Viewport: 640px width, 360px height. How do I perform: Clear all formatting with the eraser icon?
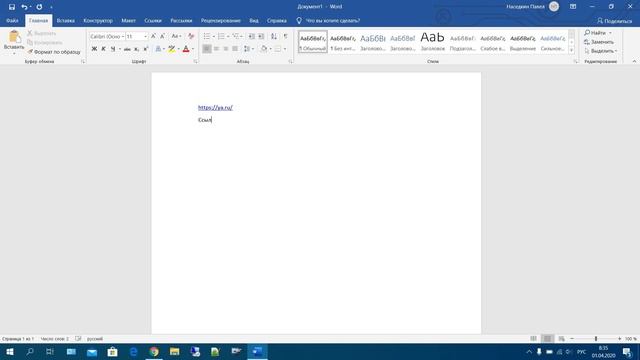pos(191,36)
